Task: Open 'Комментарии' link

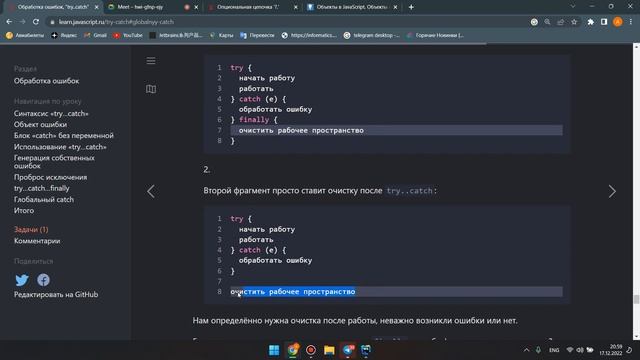Action: coord(37,241)
